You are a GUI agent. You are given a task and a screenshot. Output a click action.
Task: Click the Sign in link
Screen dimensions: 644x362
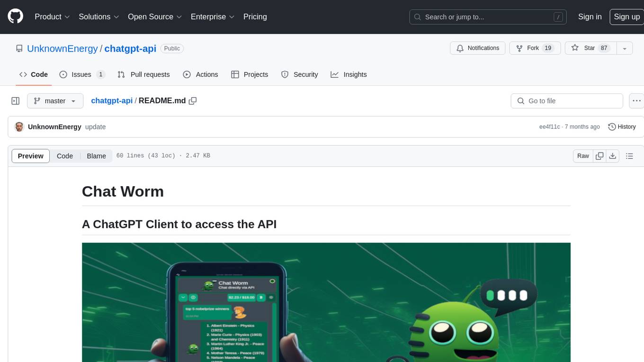point(590,17)
